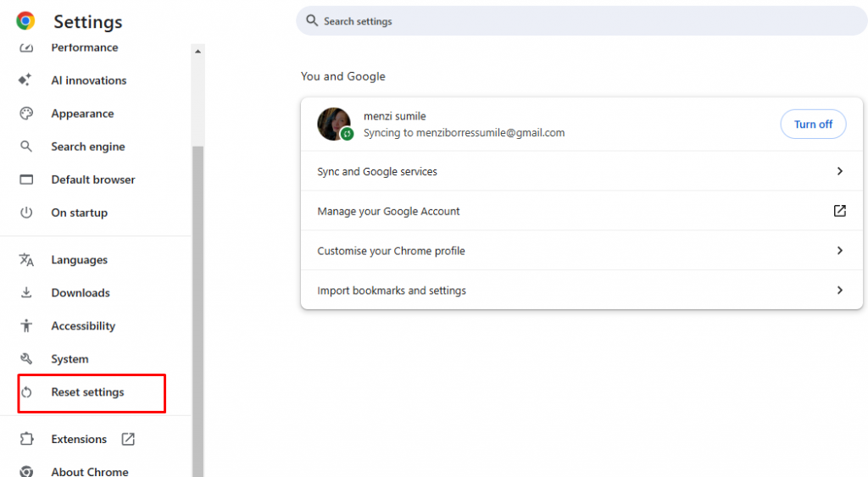Open the AI innovations section
The image size is (868, 477).
point(88,80)
